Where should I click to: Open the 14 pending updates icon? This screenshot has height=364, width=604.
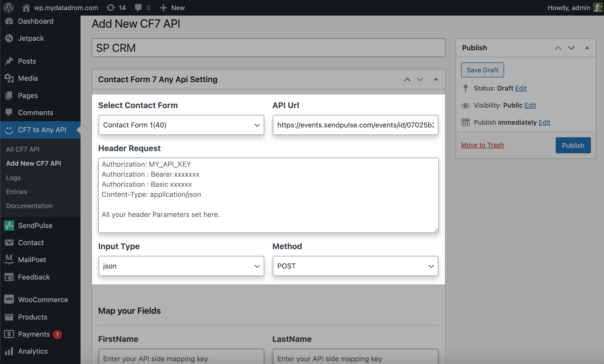click(111, 8)
